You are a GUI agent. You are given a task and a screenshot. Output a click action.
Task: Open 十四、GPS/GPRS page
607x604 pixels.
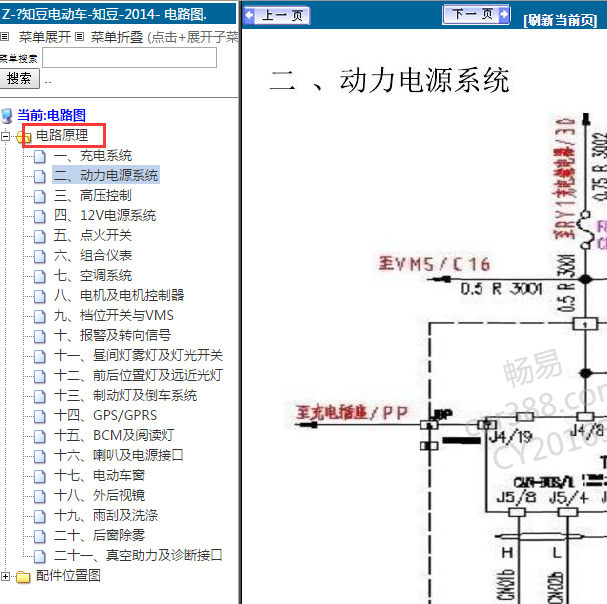105,415
